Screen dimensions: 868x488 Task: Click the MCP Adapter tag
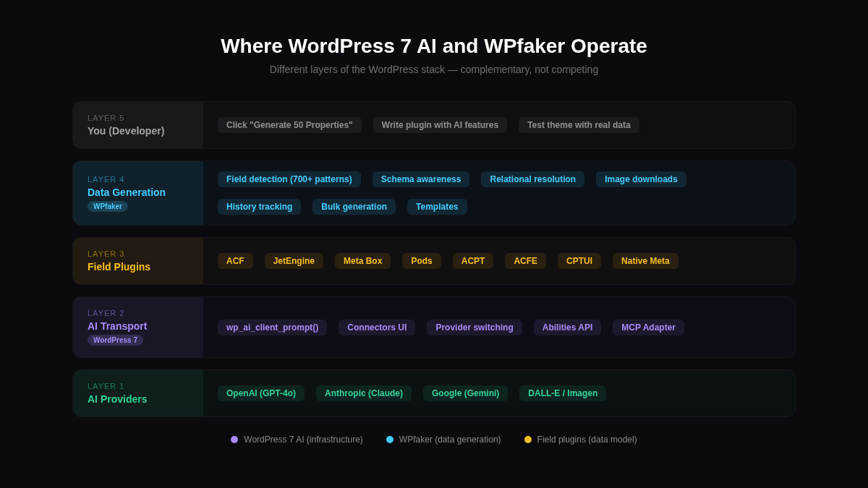click(x=648, y=328)
